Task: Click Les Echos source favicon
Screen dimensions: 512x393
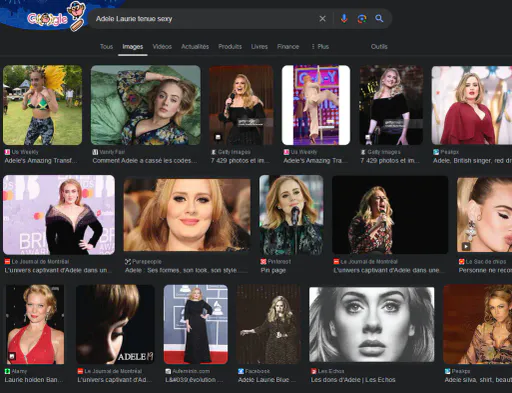Action: coord(313,371)
